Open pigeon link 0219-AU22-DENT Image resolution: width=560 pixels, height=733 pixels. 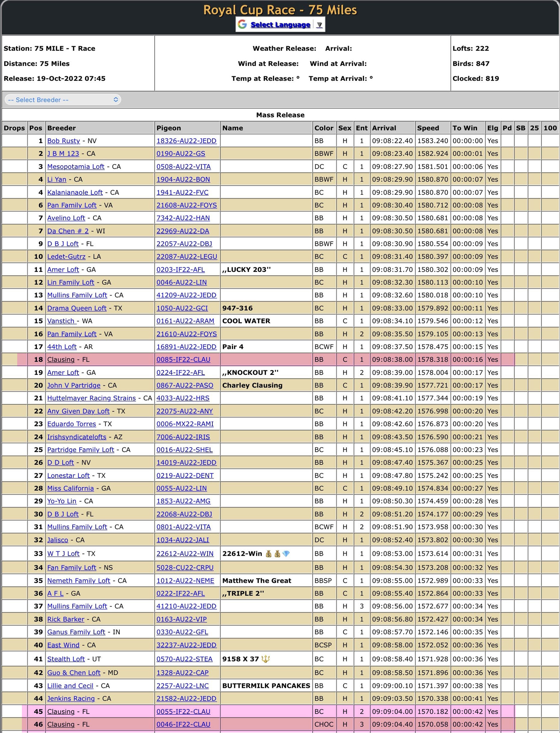pyautogui.click(x=185, y=476)
